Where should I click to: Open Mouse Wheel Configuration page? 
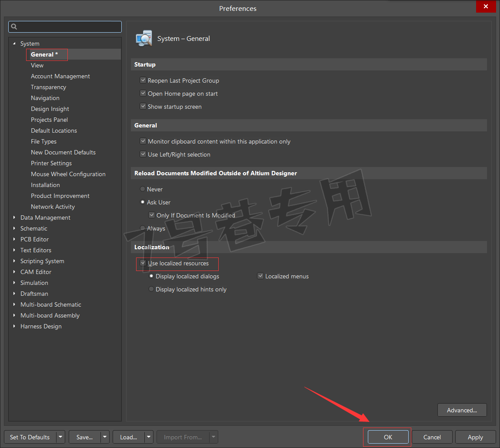click(x=68, y=174)
